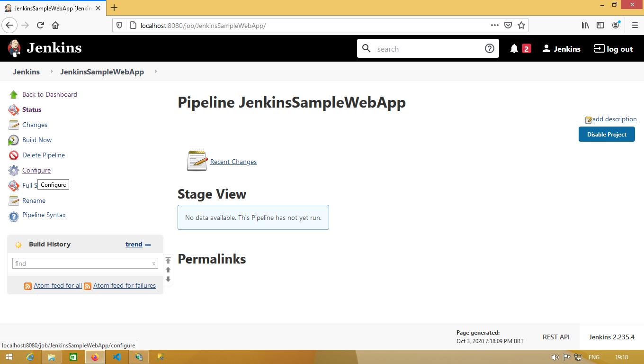Open File Explorer from the taskbar
This screenshot has height=364, width=644.
pos(52,357)
